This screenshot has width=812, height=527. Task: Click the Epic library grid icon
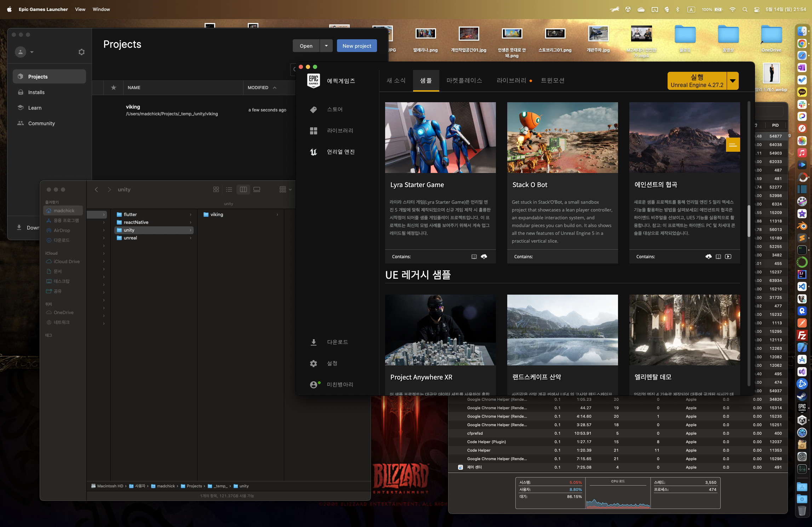313,131
